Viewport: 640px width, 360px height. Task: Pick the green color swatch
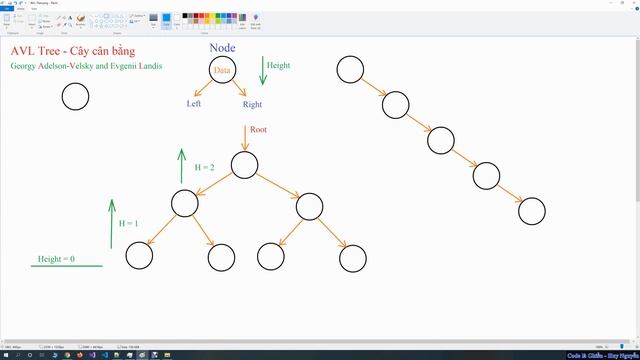coord(218,16)
